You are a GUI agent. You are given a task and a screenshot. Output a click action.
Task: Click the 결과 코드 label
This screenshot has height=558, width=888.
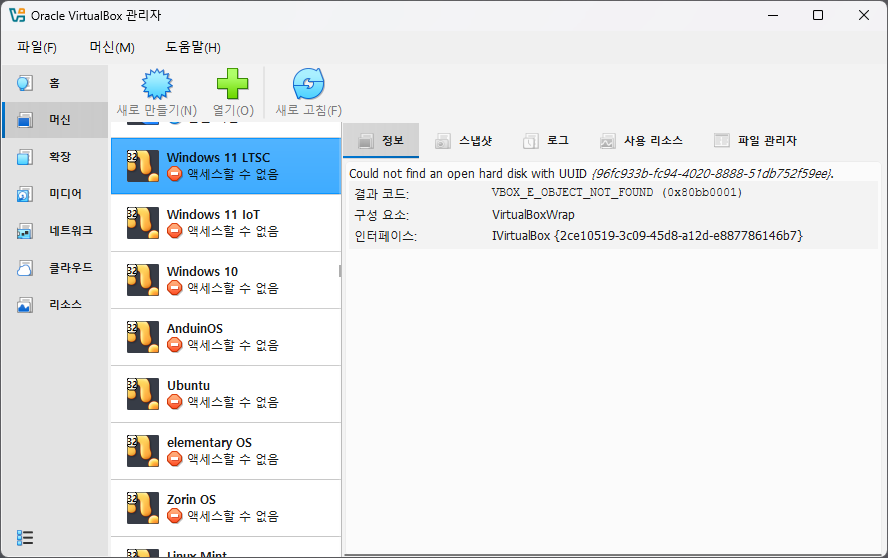381,194
